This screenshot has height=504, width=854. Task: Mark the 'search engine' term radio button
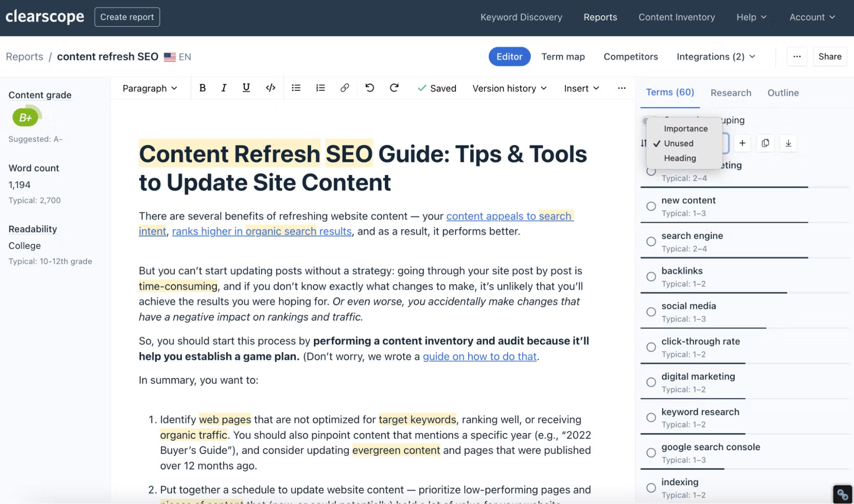[651, 241]
